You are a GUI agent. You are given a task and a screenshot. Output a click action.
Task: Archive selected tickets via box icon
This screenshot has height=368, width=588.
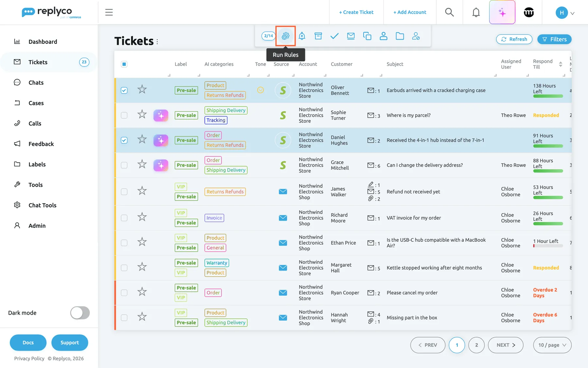318,36
